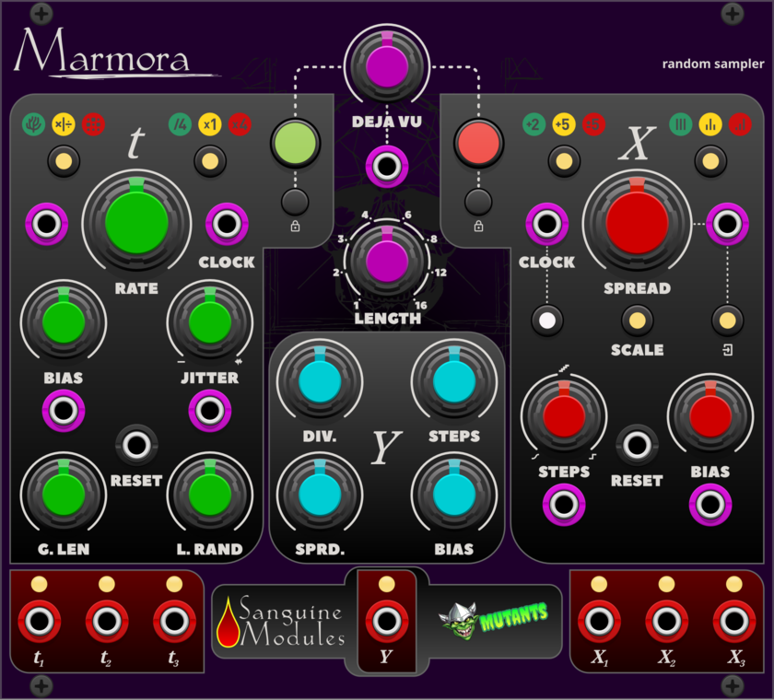Click the big green RATE knob

136,223
